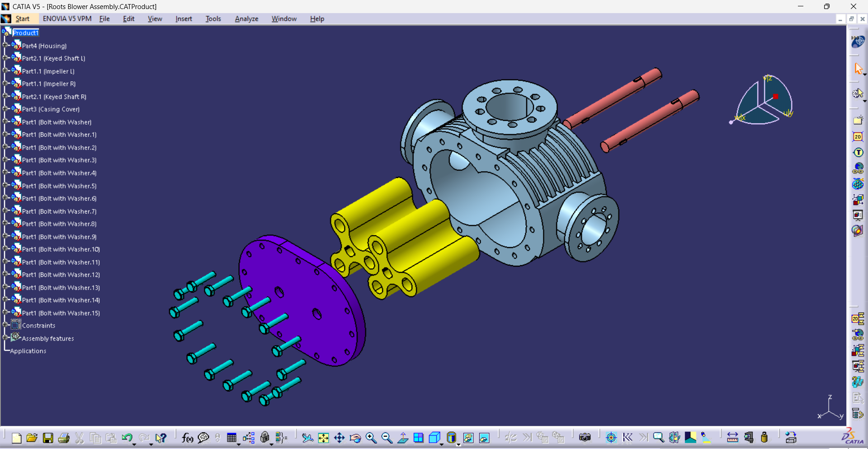Expand the Part3 (Casing Cover) node
Viewport: 868px width, 449px height.
click(5, 109)
